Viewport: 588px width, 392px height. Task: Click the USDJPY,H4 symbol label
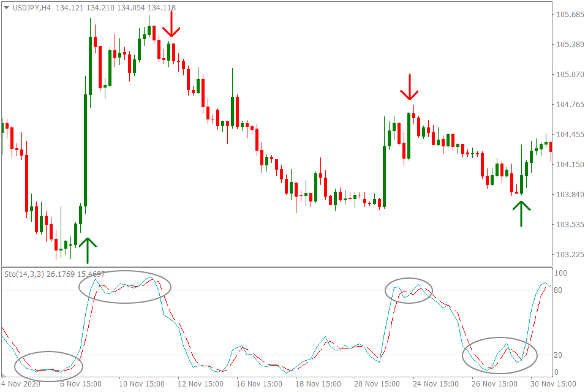[31, 7]
